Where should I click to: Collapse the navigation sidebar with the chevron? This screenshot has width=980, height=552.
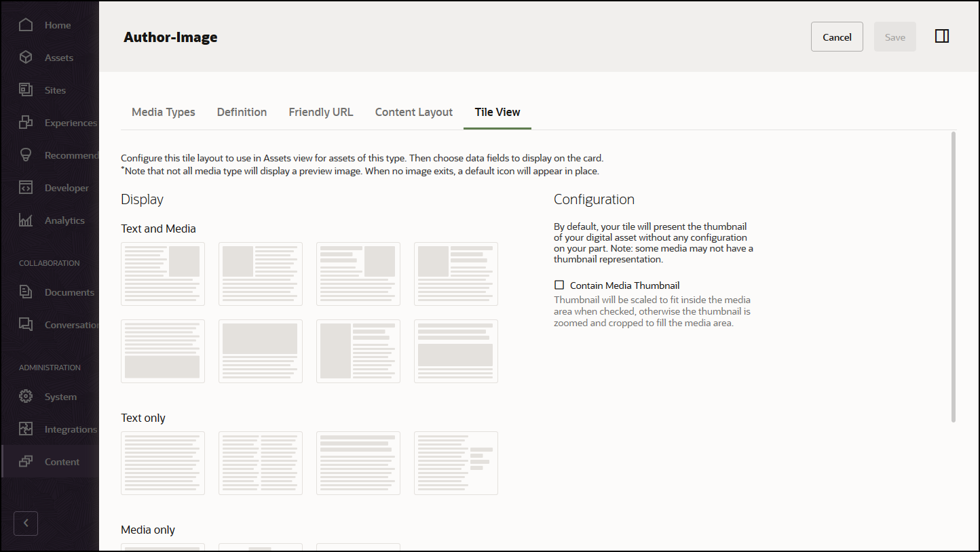click(x=26, y=524)
